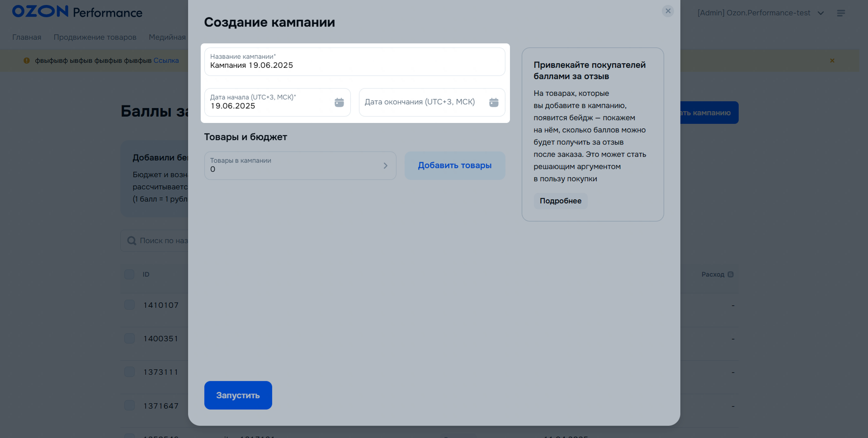This screenshot has height=438, width=868.
Task: Open the hamburger menu in top-right corner
Action: coord(841,13)
